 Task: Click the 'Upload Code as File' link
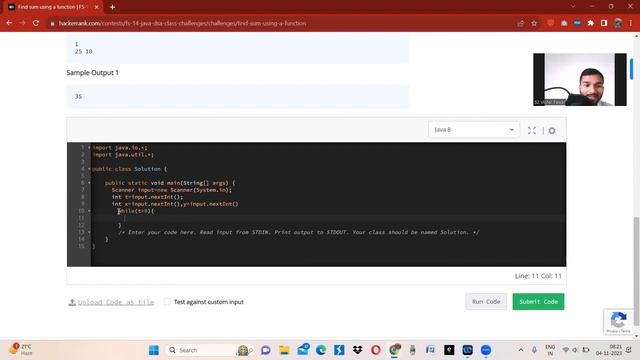tap(111, 302)
